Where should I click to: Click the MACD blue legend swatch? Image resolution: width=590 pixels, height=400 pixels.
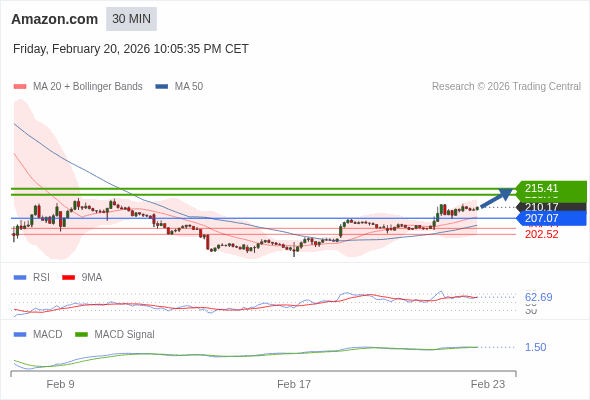[20, 335]
